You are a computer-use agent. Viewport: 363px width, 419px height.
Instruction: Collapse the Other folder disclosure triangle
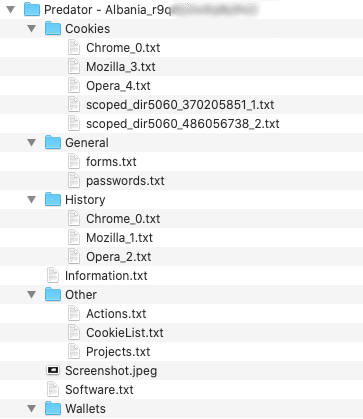coord(32,295)
